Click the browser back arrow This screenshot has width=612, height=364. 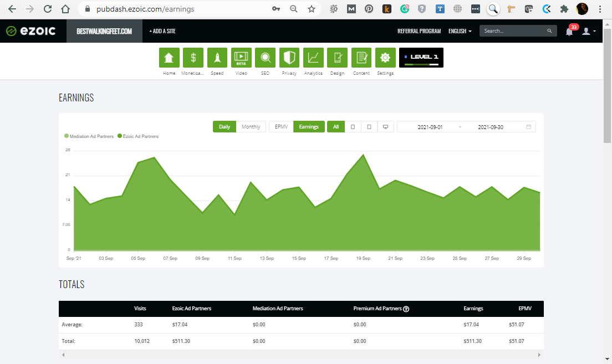(12, 9)
